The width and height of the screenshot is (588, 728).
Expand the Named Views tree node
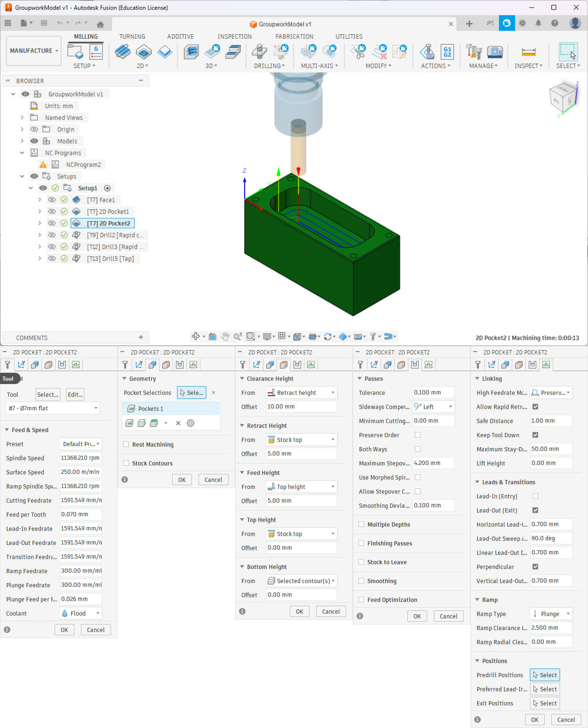point(22,117)
